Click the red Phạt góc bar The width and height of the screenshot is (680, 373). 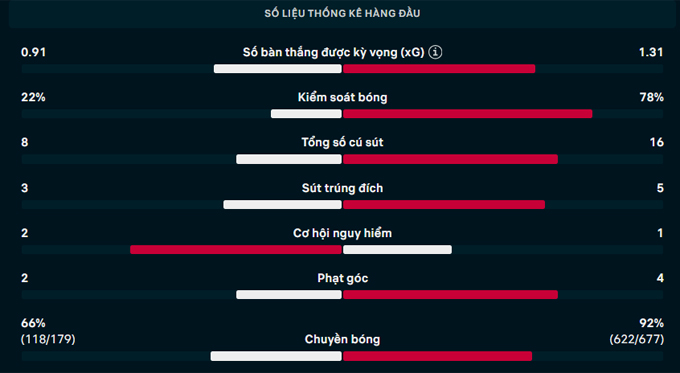click(450, 295)
